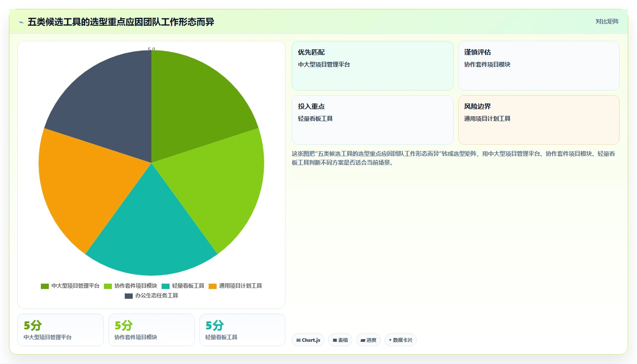The height and width of the screenshot is (364, 637).
Task: Open the 5分 card for 协作套件项目模块
Action: coord(151,330)
